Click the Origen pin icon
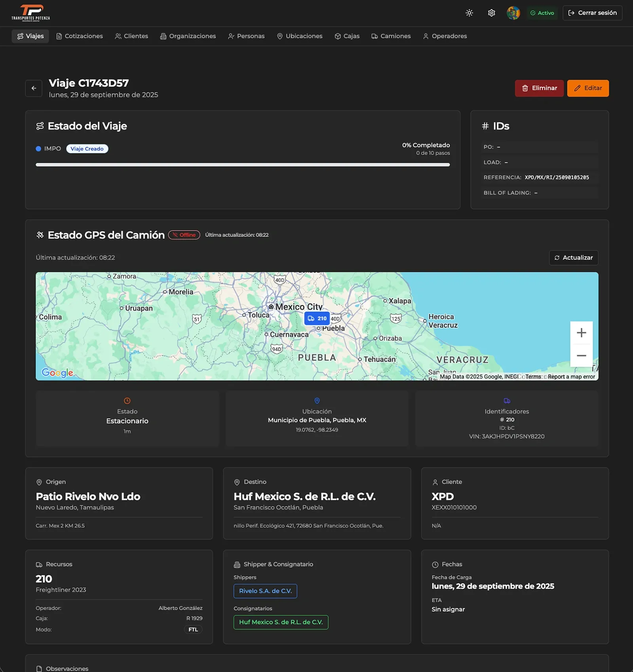This screenshot has height=672, width=633. tap(39, 482)
